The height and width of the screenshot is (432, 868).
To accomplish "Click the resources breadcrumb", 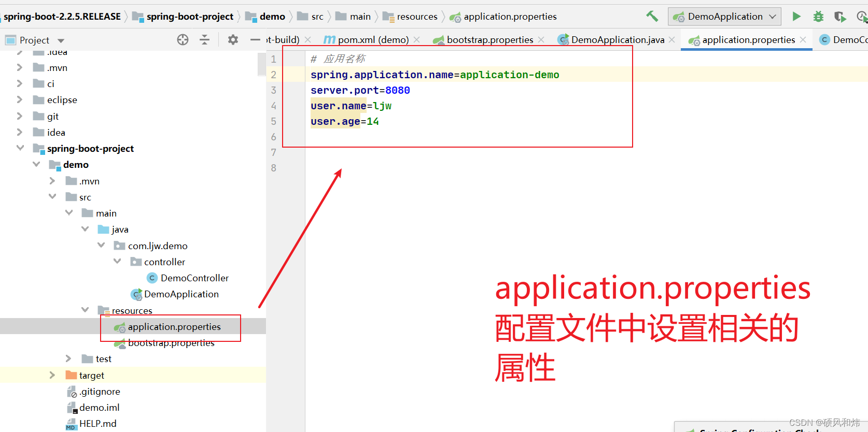I will point(417,17).
